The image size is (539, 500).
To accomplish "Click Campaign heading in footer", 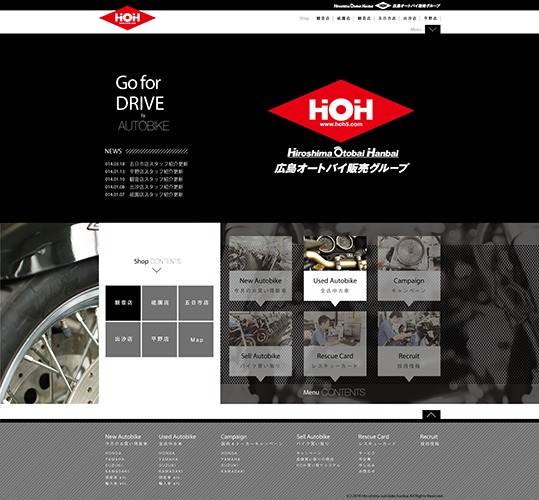I will [x=234, y=437].
